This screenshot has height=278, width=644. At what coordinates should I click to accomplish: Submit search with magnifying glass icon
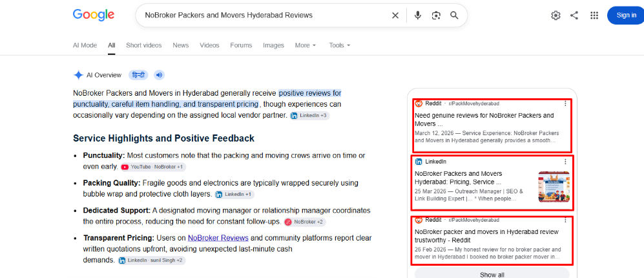click(454, 16)
